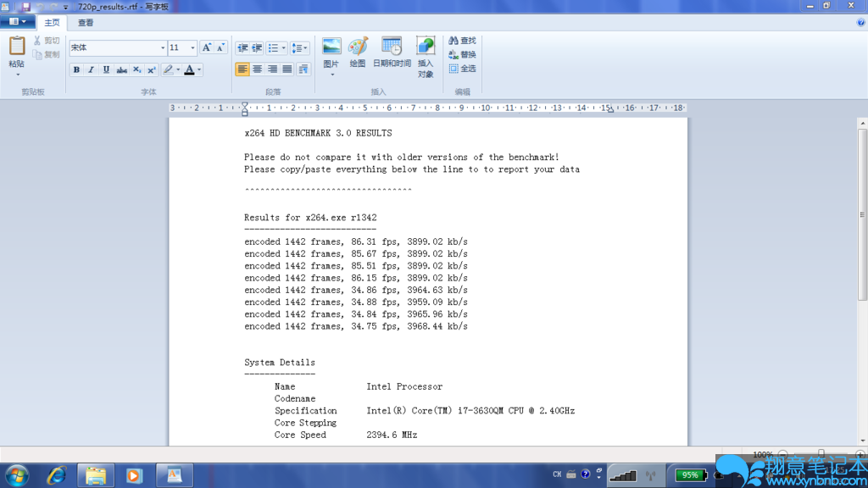The image size is (868, 488).
Task: Increase indent of the paragraph
Action: pyautogui.click(x=257, y=48)
